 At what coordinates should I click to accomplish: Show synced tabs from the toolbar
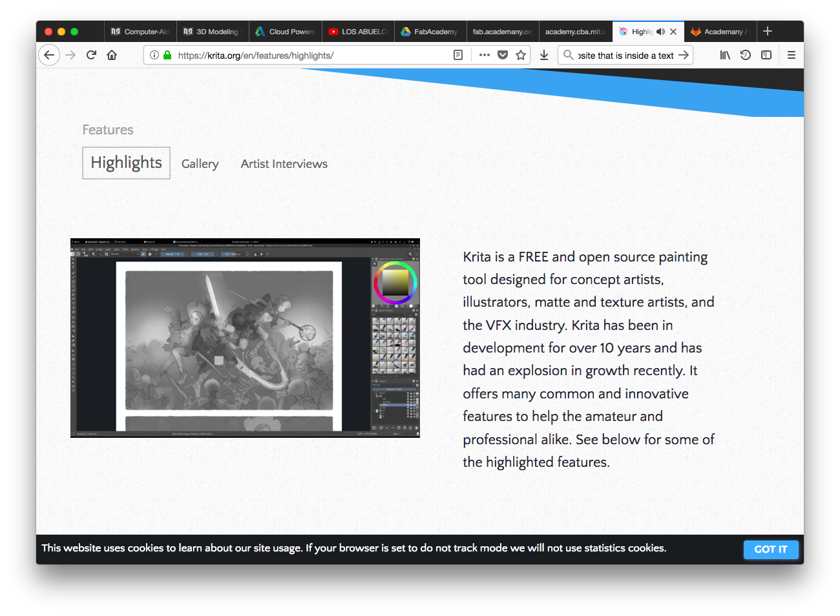pos(746,56)
